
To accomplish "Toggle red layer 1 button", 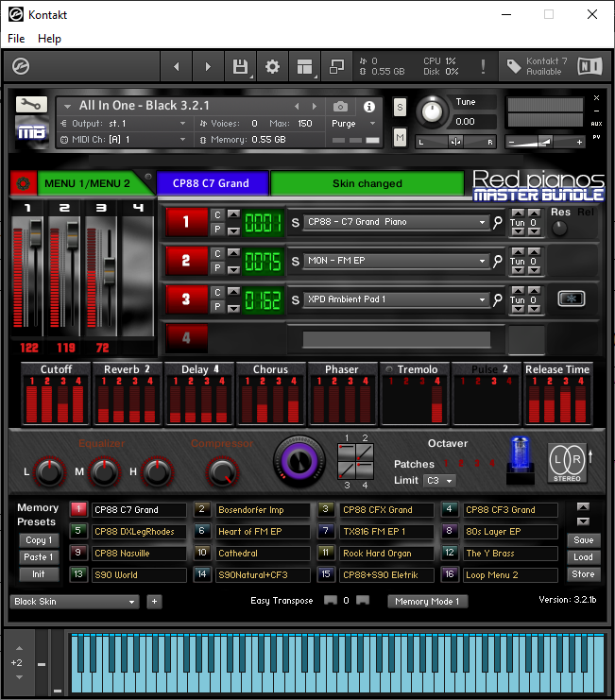I will [186, 222].
